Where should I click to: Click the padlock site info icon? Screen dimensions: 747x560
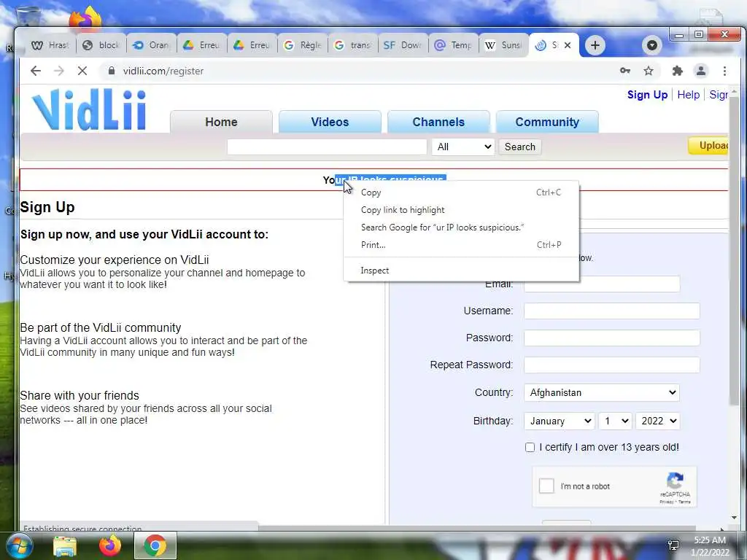pos(112,71)
